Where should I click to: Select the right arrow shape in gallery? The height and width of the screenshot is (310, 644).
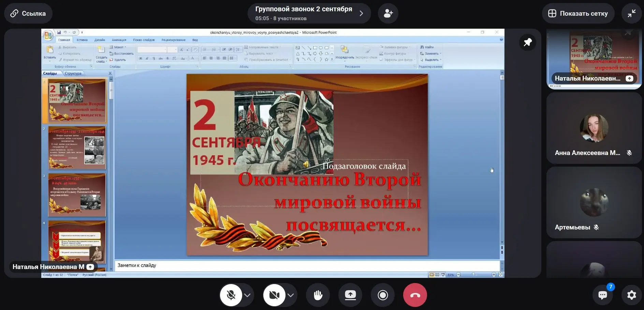pos(315,54)
